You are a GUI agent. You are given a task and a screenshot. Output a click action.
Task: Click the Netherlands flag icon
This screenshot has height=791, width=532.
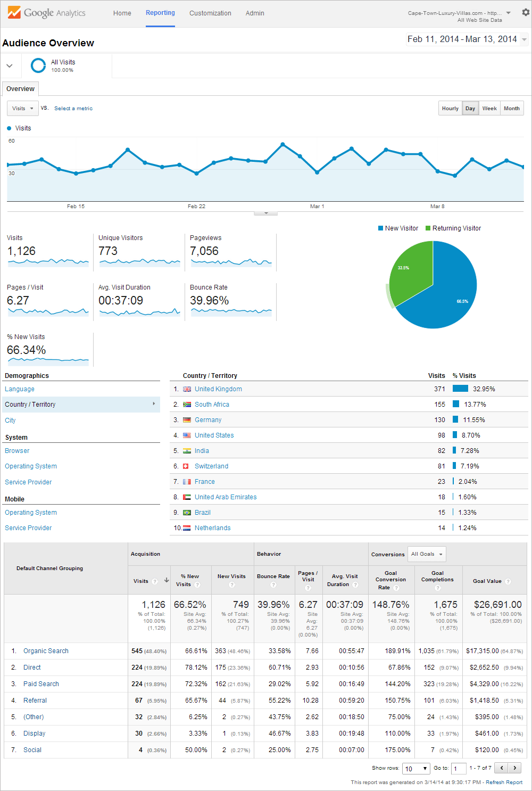pyautogui.click(x=187, y=528)
